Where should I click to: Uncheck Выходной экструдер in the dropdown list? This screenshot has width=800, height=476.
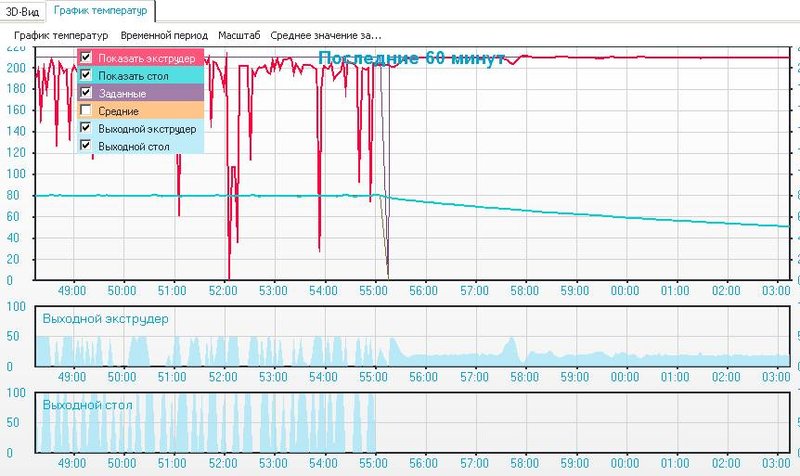(x=86, y=128)
